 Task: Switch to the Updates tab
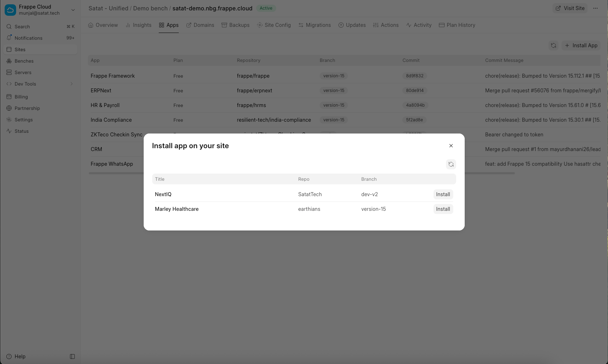point(352,25)
